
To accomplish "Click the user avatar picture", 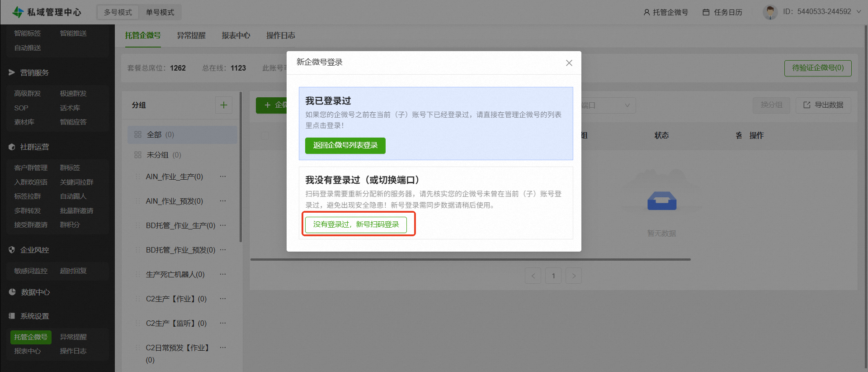I will (770, 12).
